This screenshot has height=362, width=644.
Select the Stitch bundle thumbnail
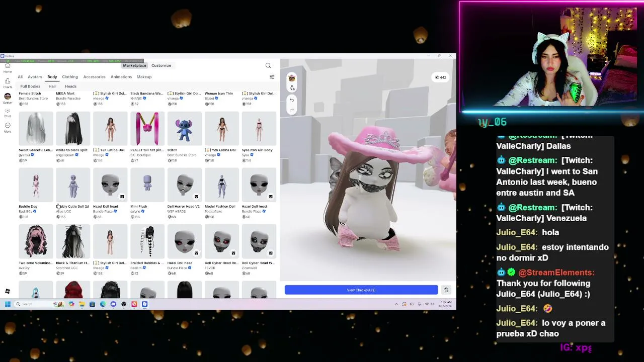[x=185, y=129]
